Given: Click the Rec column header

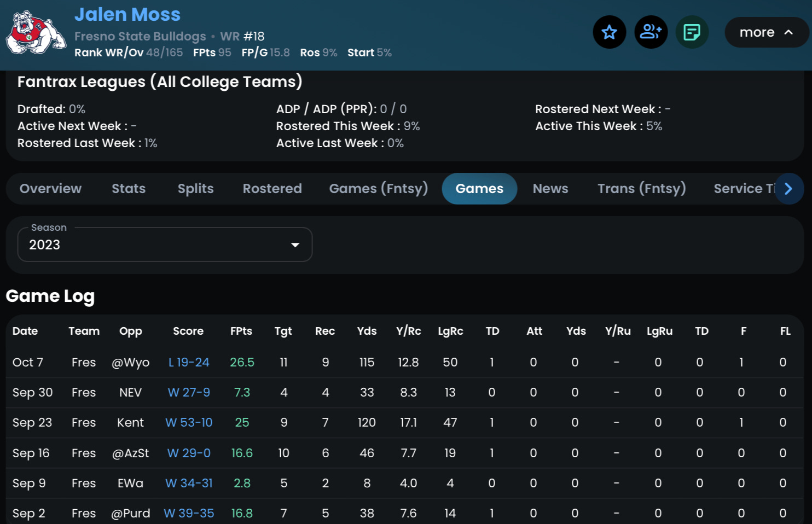Looking at the screenshot, I should pyautogui.click(x=325, y=331).
